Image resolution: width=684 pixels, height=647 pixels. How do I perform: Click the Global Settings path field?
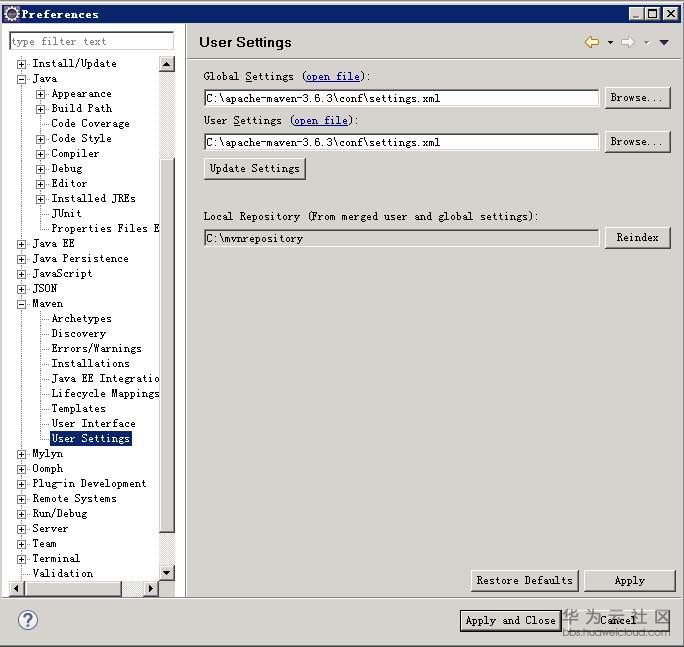click(x=401, y=98)
